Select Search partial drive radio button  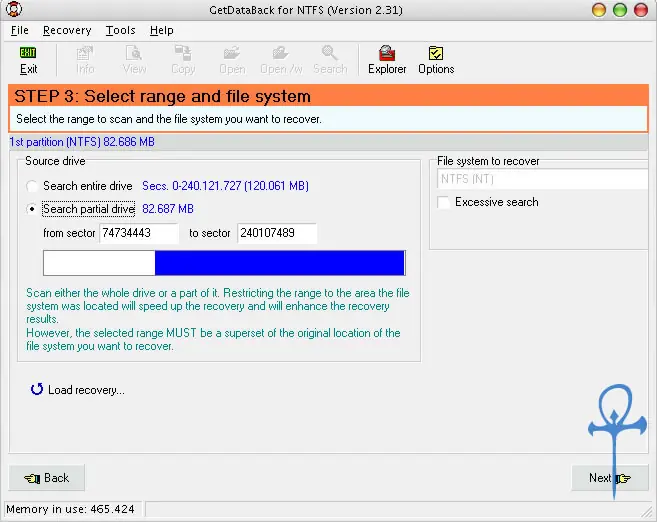(x=32, y=209)
